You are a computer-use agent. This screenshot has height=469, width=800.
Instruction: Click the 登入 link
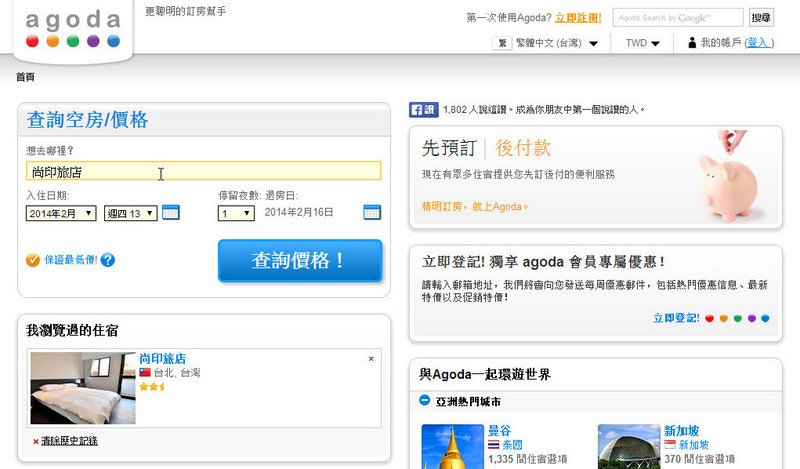[x=758, y=43]
